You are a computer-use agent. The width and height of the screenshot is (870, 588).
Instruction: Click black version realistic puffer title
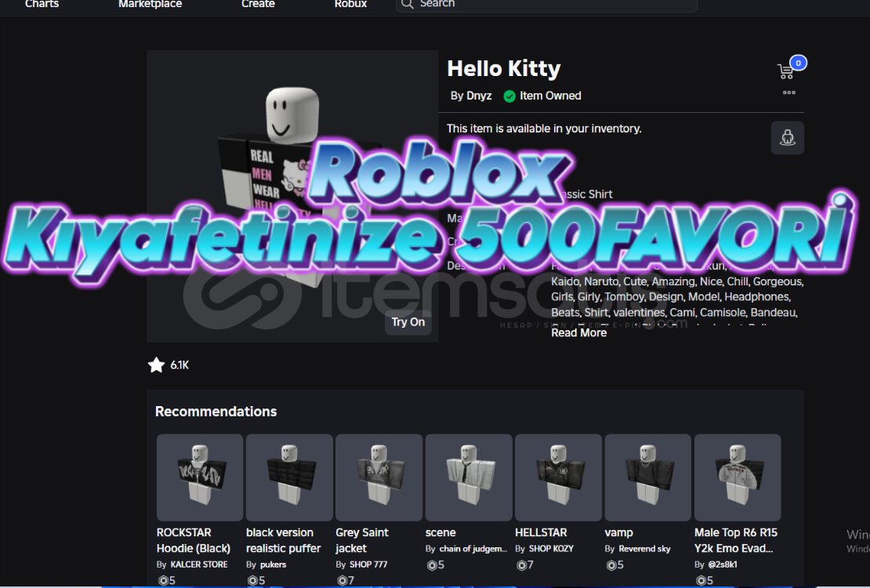click(284, 540)
